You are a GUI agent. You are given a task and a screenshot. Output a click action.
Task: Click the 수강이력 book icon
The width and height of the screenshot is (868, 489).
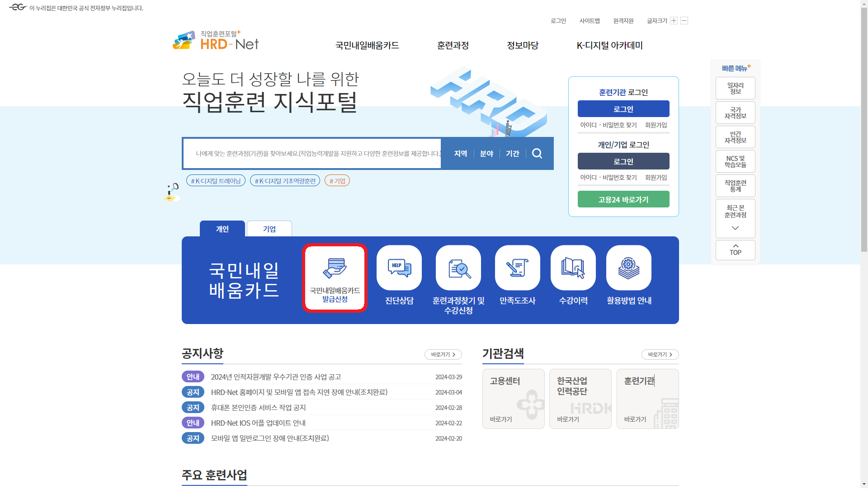[573, 268]
